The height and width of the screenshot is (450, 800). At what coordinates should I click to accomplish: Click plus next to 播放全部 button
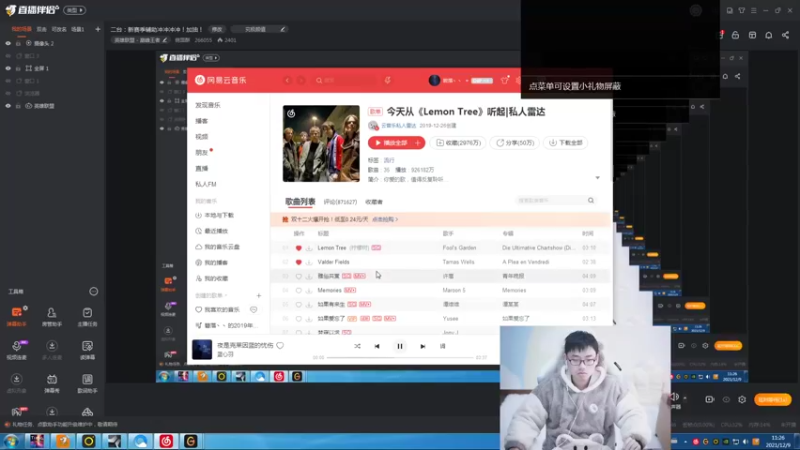(x=418, y=143)
